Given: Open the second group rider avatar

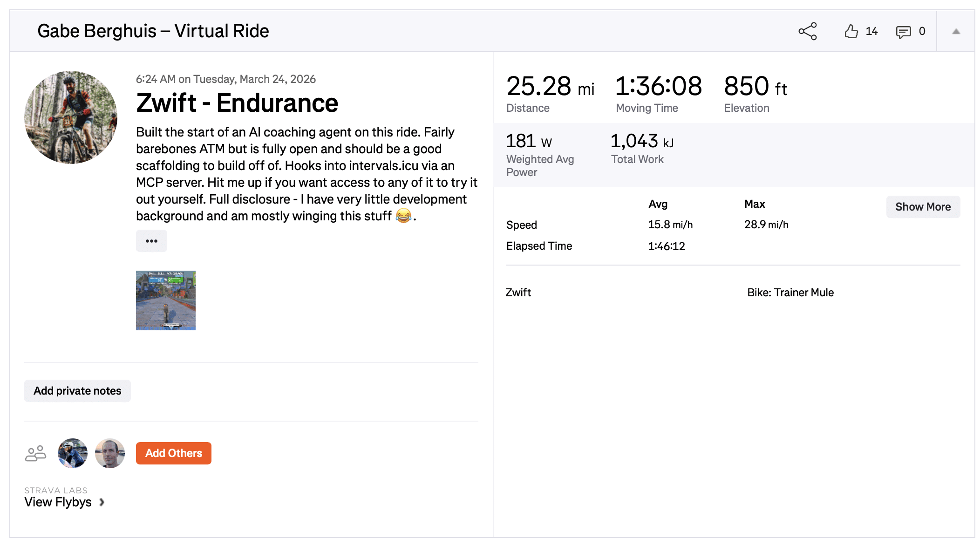Looking at the screenshot, I should pos(110,453).
